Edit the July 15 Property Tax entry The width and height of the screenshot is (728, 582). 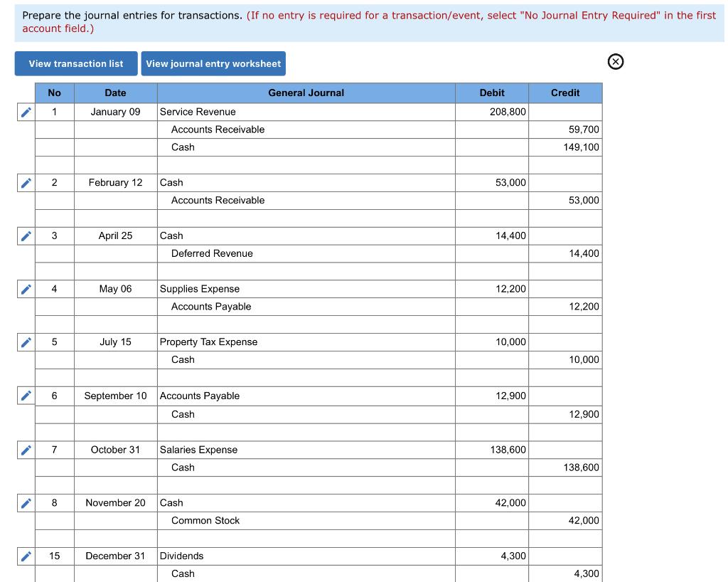26,342
